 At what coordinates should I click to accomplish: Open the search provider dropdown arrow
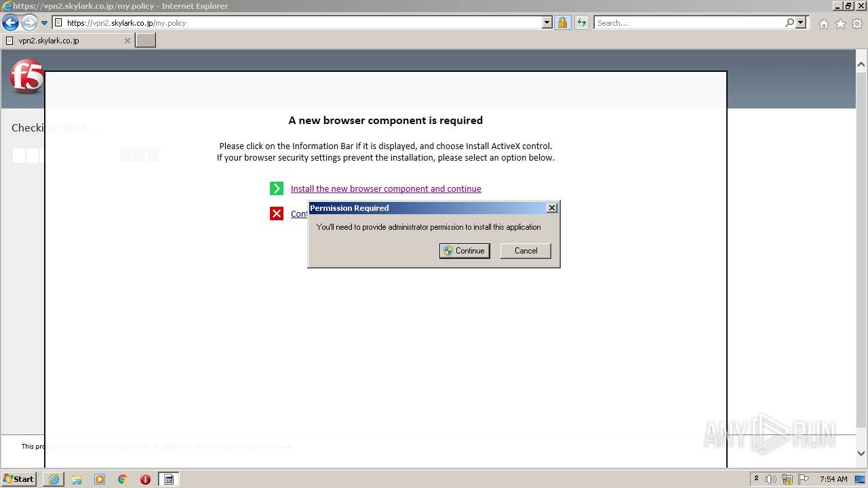click(x=801, y=23)
